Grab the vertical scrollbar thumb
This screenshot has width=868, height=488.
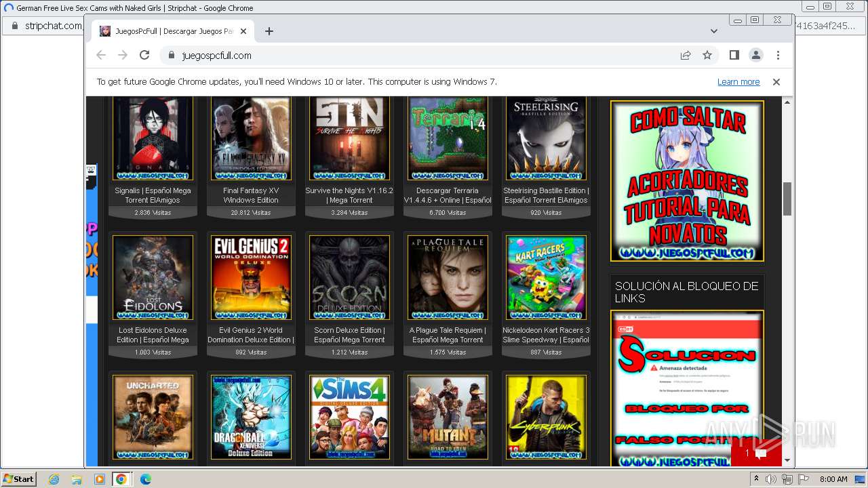787,199
